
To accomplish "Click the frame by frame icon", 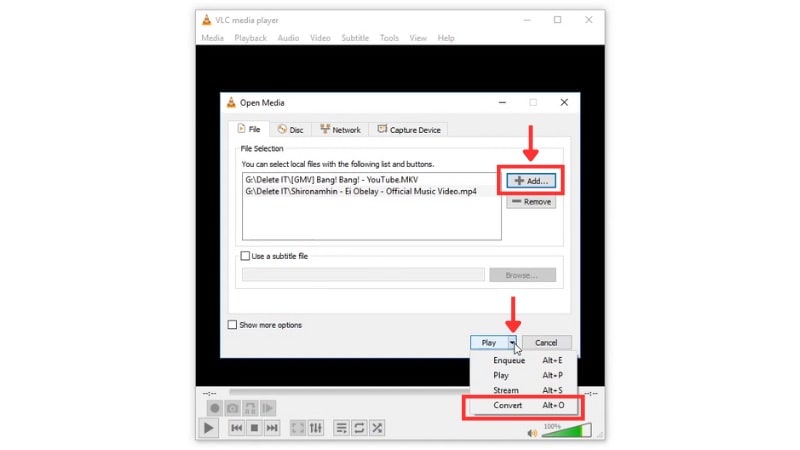I will (x=268, y=408).
